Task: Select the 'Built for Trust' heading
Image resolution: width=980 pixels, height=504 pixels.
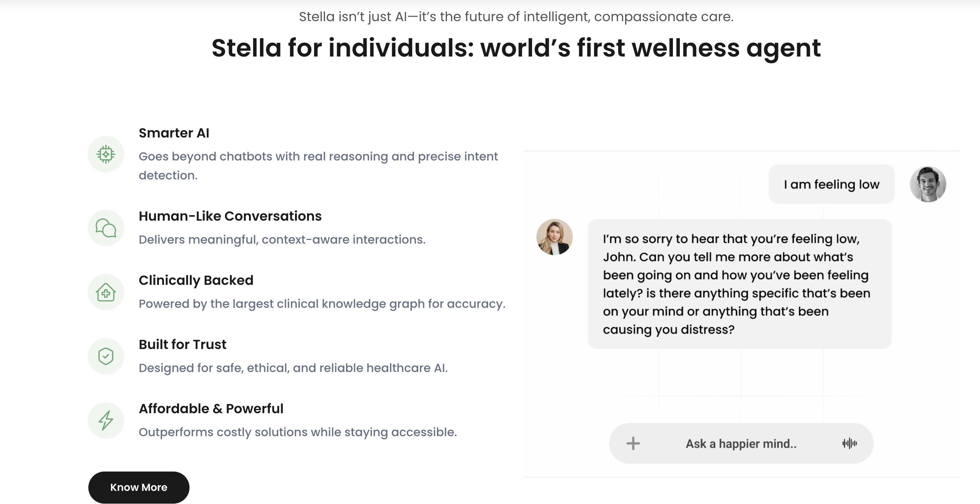Action: click(182, 344)
